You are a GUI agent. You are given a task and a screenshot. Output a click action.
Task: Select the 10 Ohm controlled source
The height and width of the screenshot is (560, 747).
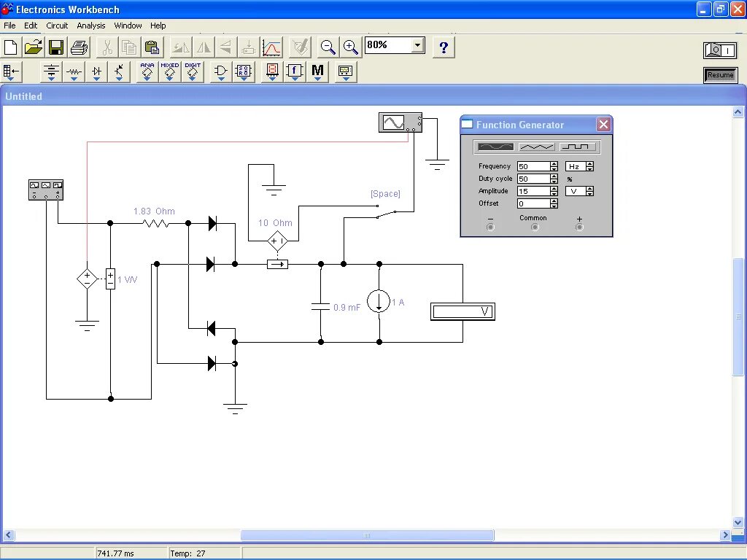277,241
